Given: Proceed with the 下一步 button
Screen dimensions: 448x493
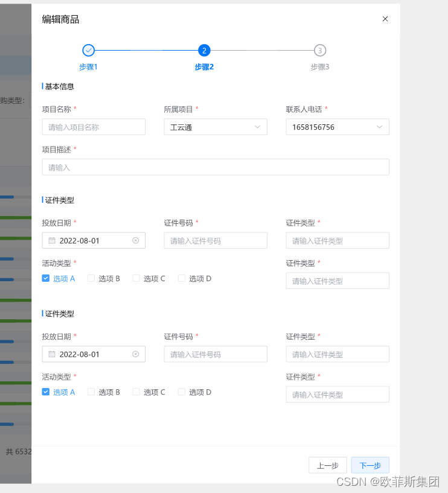Looking at the screenshot, I should (370, 465).
